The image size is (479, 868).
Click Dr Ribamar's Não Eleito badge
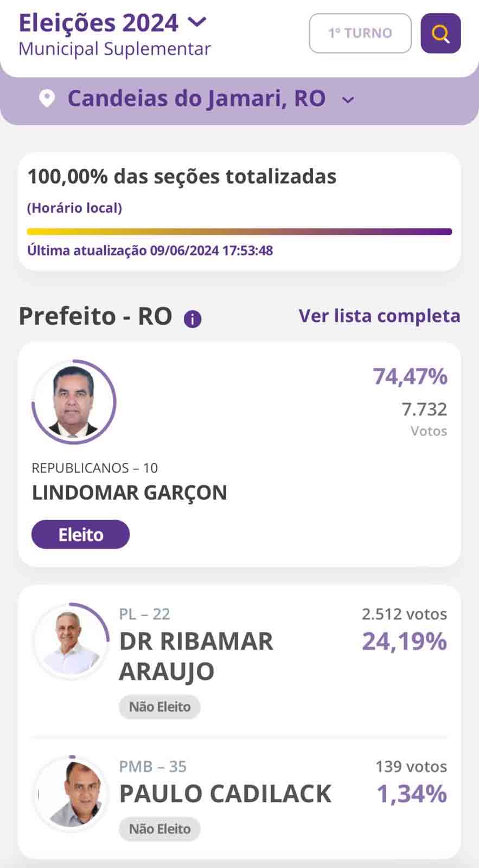pyautogui.click(x=159, y=707)
